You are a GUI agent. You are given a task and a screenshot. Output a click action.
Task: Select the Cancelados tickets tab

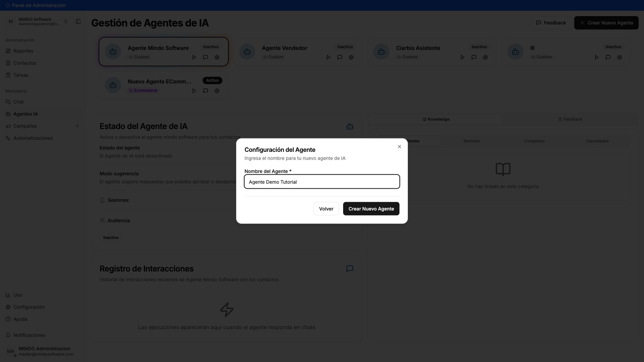597,141
